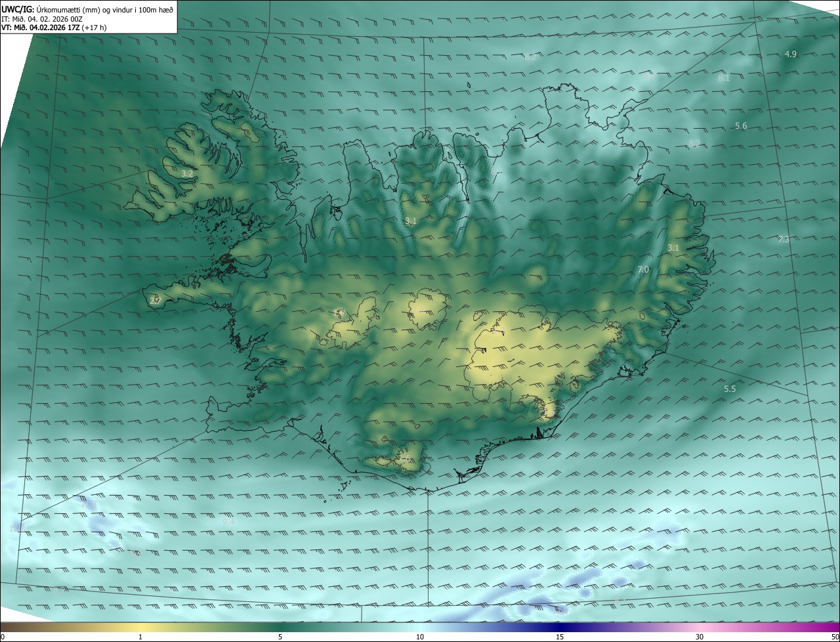Click the 5.5 value off the southeast coast
This screenshot has height=642, width=840.
click(x=730, y=389)
